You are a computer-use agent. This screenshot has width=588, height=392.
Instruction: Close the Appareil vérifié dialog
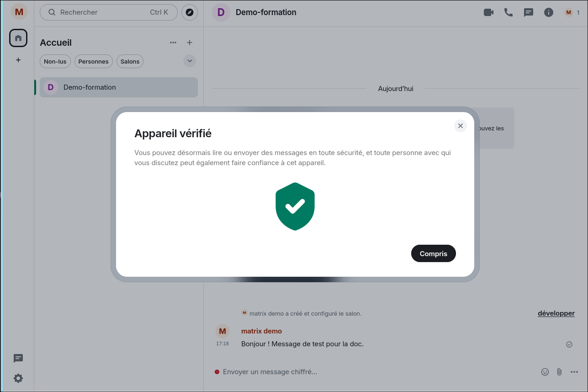(461, 126)
